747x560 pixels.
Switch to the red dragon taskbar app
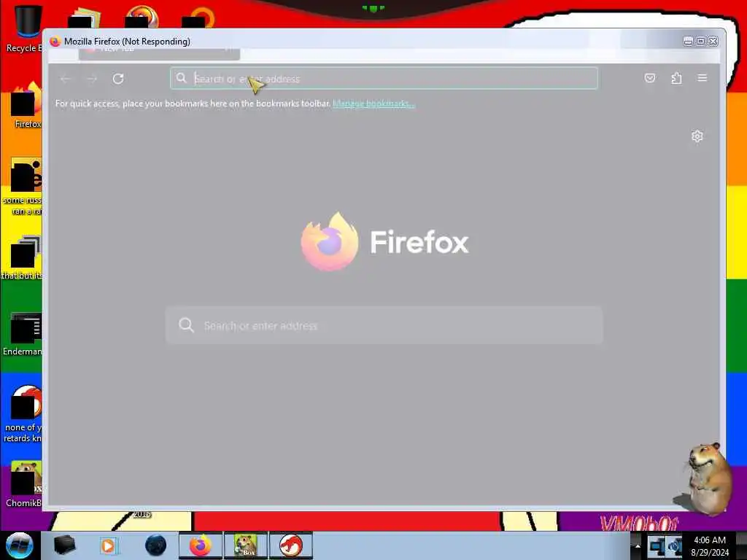click(x=291, y=545)
